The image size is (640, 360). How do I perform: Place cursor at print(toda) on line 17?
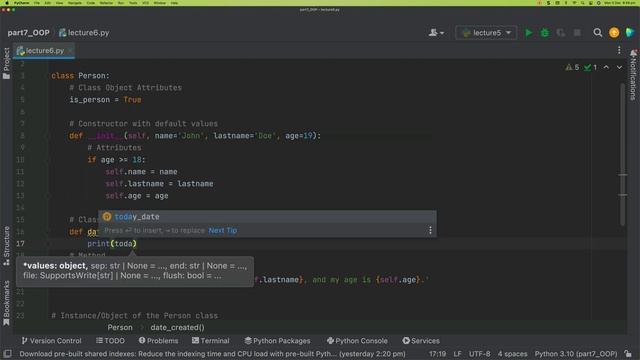[x=112, y=244]
